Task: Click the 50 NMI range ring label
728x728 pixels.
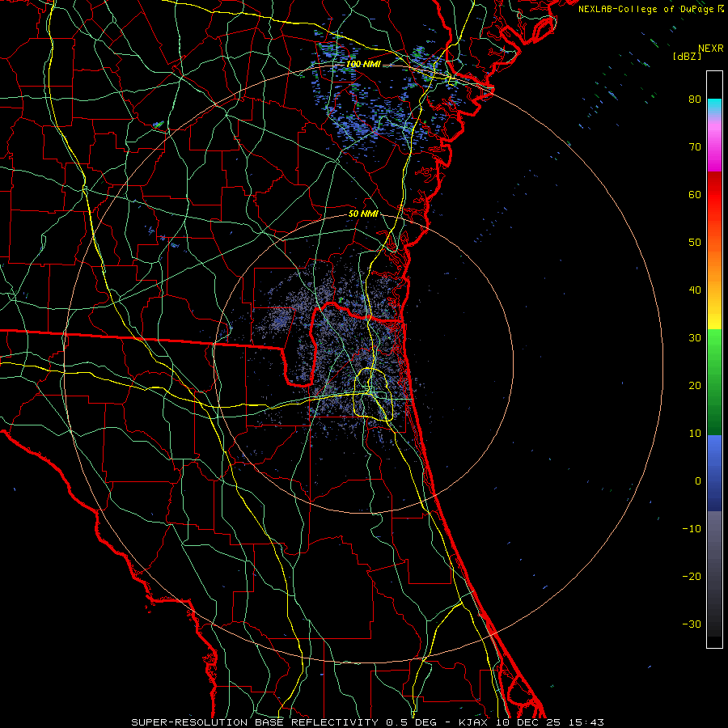Action: tap(363, 214)
